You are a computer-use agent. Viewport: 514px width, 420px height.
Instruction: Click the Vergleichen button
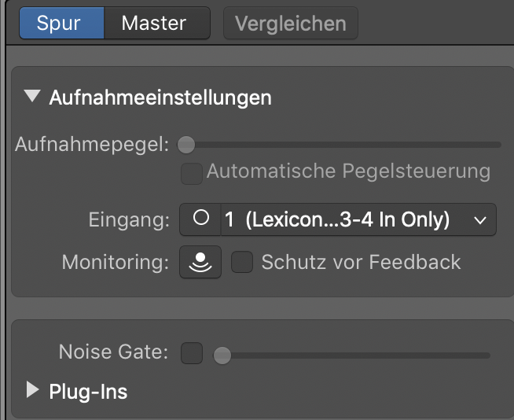290,24
